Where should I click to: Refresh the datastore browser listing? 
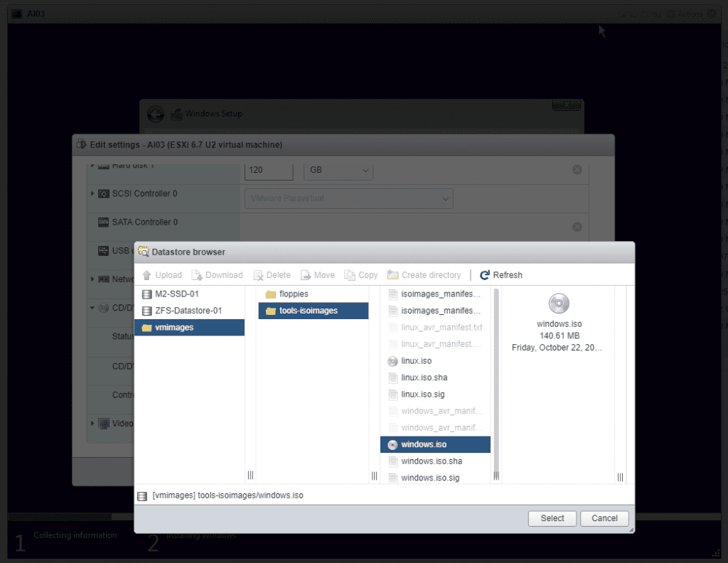pos(501,275)
